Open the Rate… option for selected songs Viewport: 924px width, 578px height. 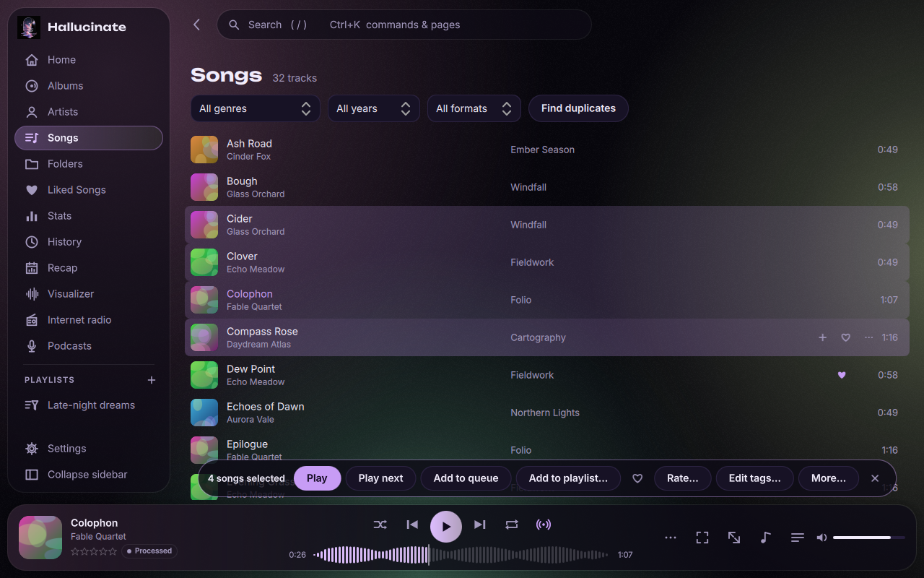click(x=682, y=478)
